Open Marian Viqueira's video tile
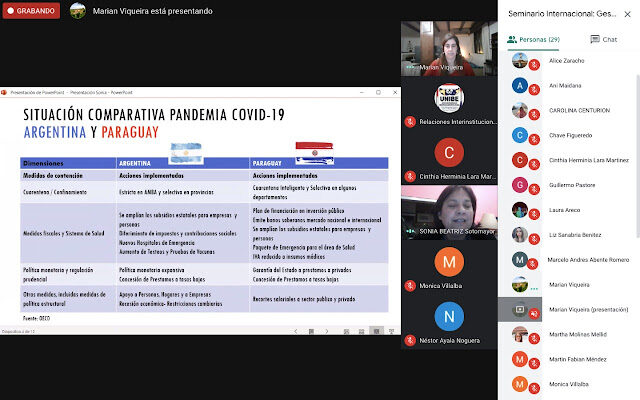The width and height of the screenshot is (640, 400). (449, 49)
